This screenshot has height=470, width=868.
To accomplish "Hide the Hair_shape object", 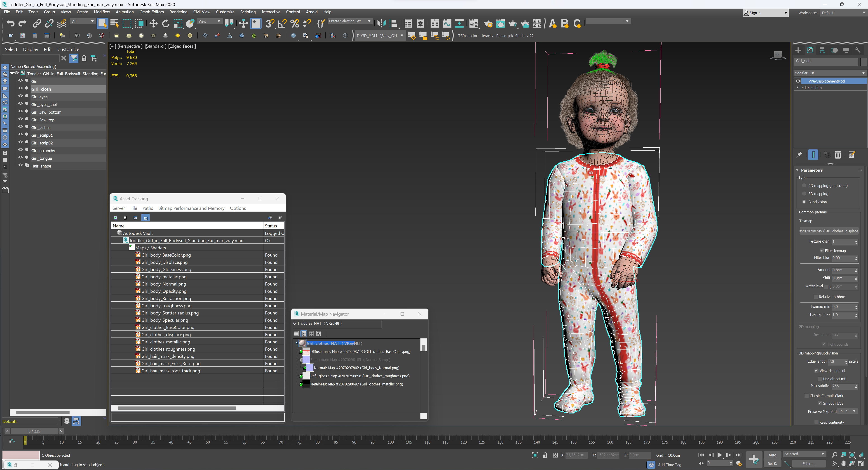I will point(20,165).
